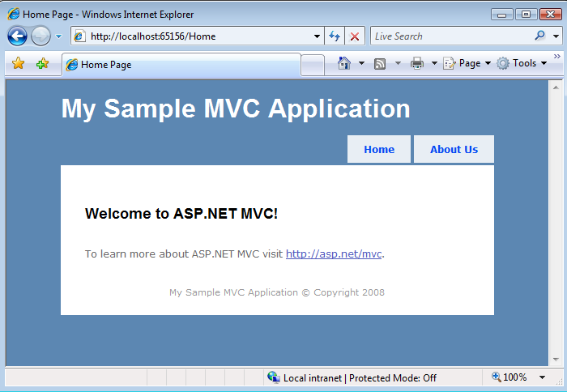Click the Forward navigation arrow
Screen dimensions: 567x392
click(40, 36)
